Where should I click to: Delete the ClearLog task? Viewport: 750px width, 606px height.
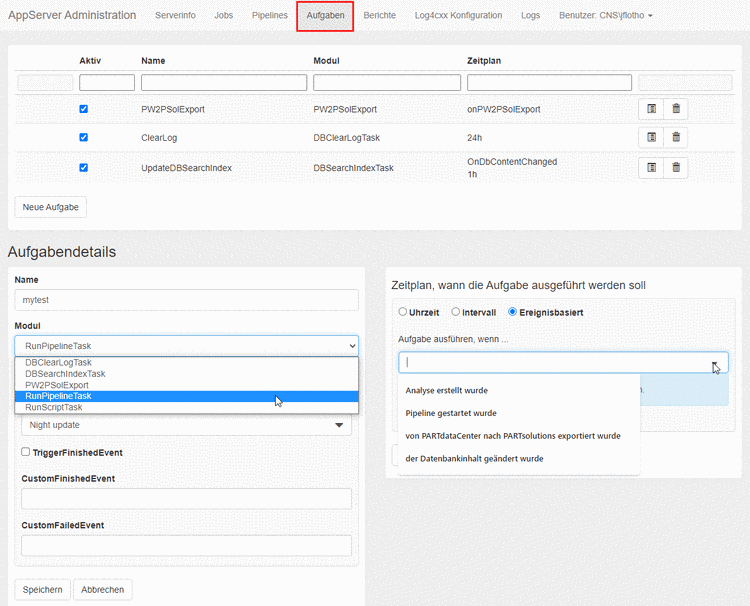click(x=676, y=138)
